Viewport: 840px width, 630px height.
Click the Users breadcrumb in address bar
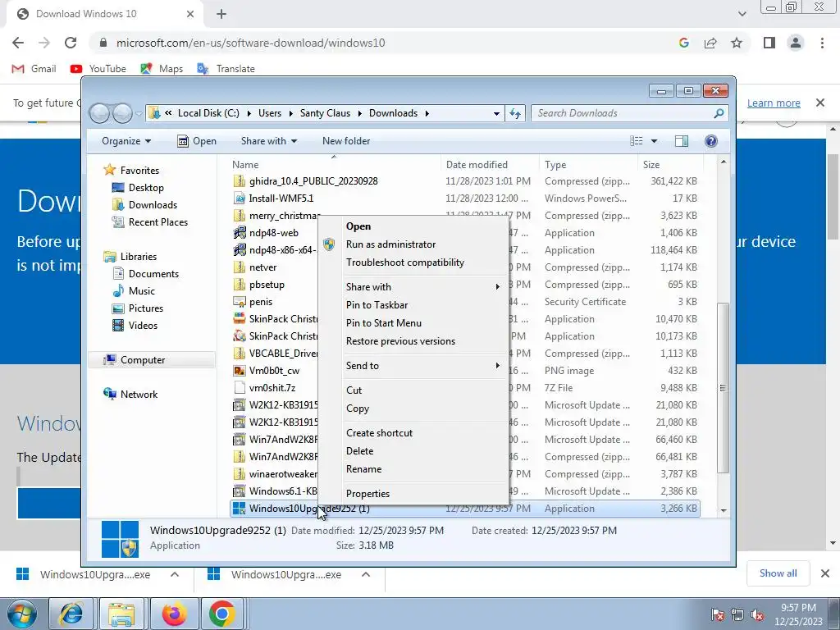coord(269,113)
